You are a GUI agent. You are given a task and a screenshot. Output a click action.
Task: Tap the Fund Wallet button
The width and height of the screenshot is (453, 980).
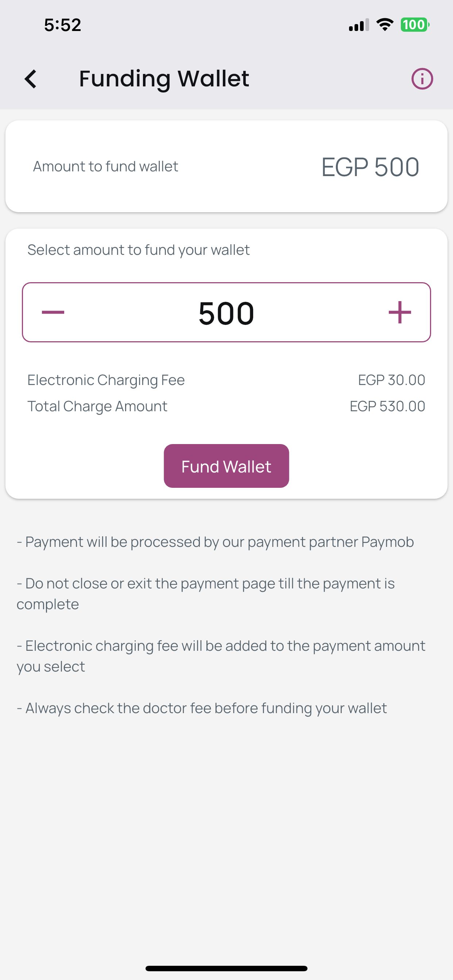226,466
